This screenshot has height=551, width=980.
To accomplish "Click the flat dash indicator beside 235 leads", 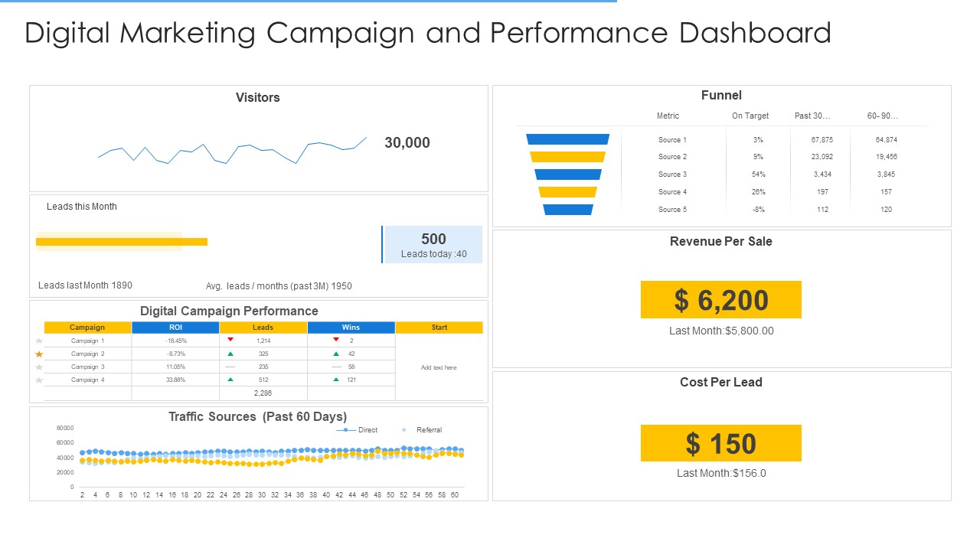I will (x=230, y=367).
